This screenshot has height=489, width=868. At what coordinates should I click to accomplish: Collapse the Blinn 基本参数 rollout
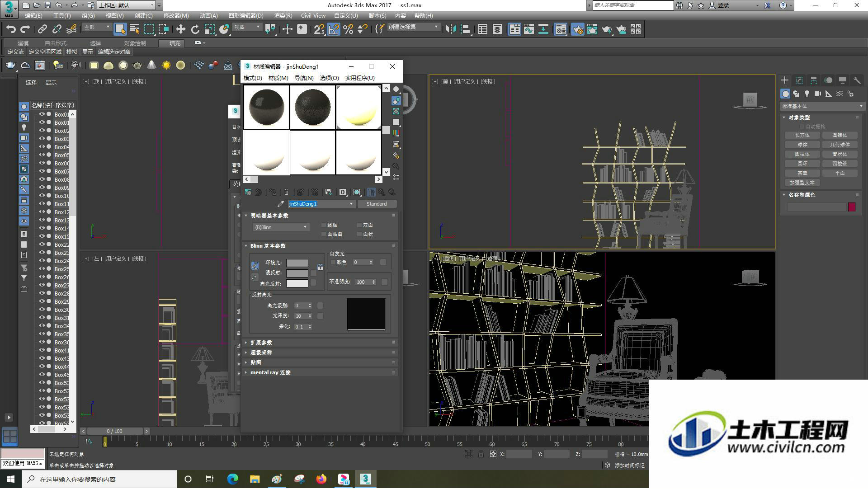click(320, 246)
